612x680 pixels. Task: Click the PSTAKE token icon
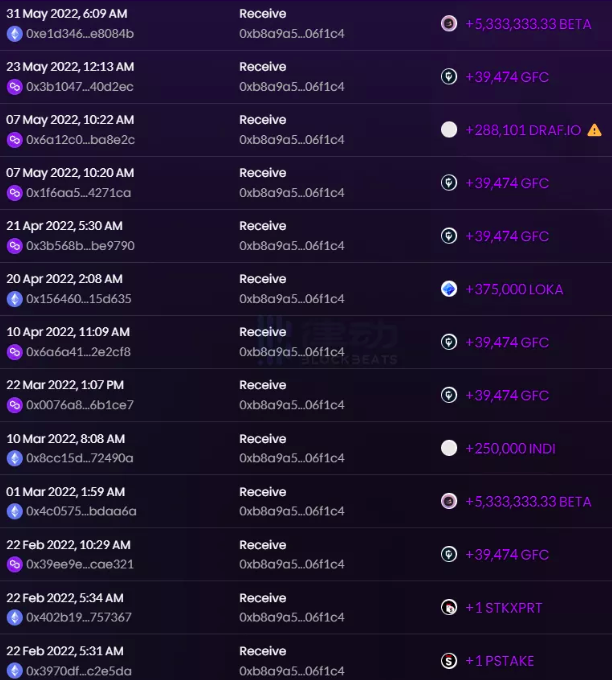point(449,660)
